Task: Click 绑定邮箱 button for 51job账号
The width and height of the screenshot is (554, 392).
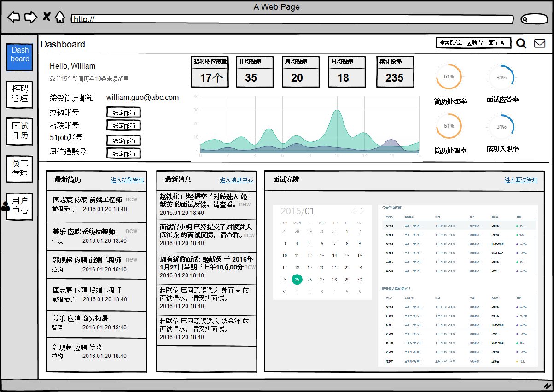Action: (x=123, y=140)
